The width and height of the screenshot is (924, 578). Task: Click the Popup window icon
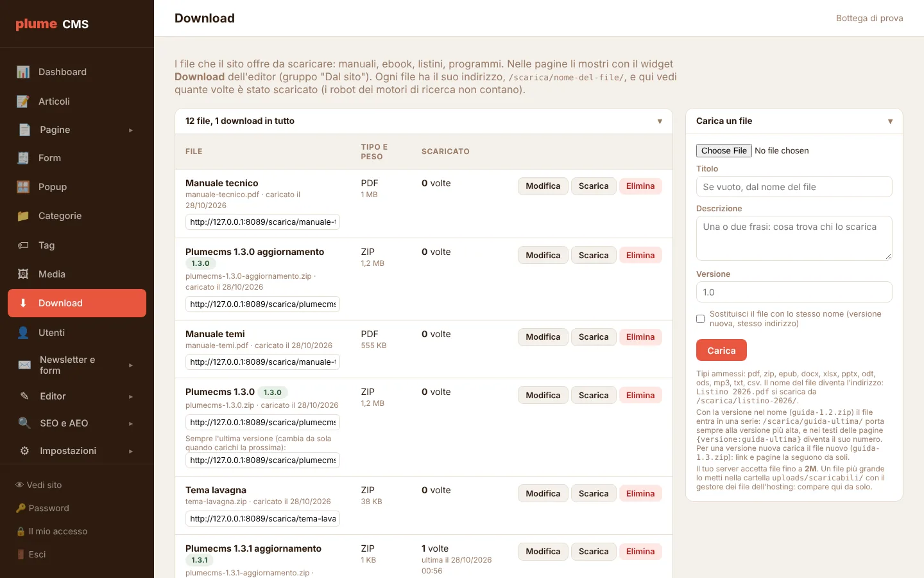(23, 187)
